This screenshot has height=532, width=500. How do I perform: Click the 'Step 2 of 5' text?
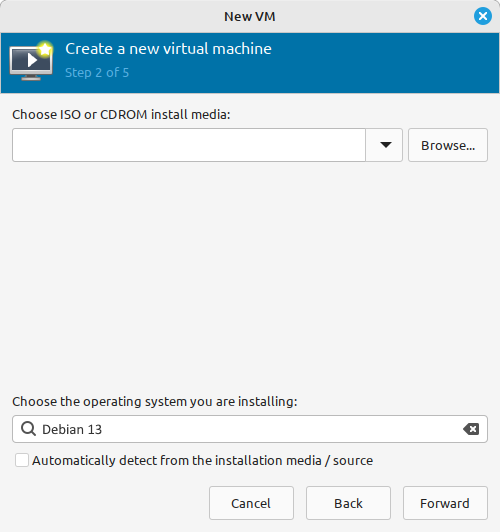pyautogui.click(x=97, y=73)
